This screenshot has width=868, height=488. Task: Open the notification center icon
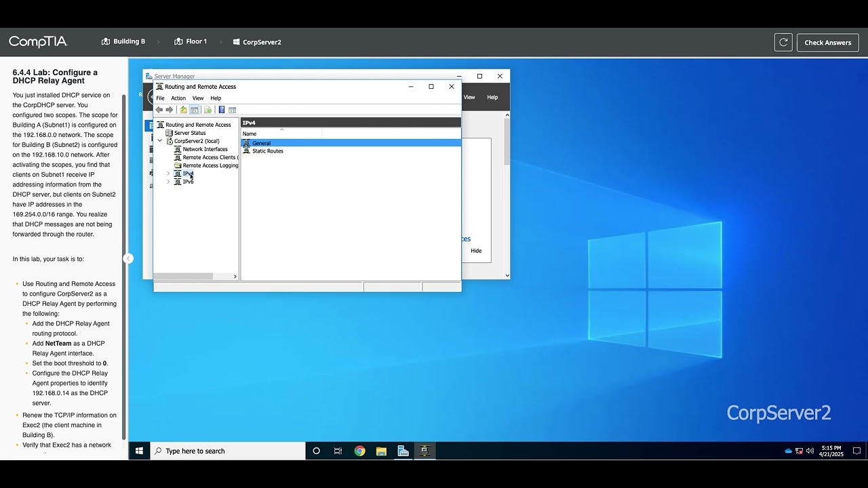pyautogui.click(x=856, y=451)
